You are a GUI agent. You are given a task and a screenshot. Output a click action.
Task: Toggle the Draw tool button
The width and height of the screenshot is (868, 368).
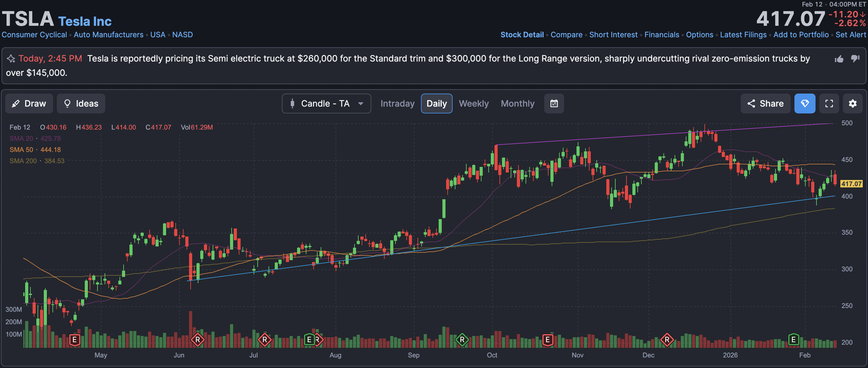pyautogui.click(x=29, y=103)
